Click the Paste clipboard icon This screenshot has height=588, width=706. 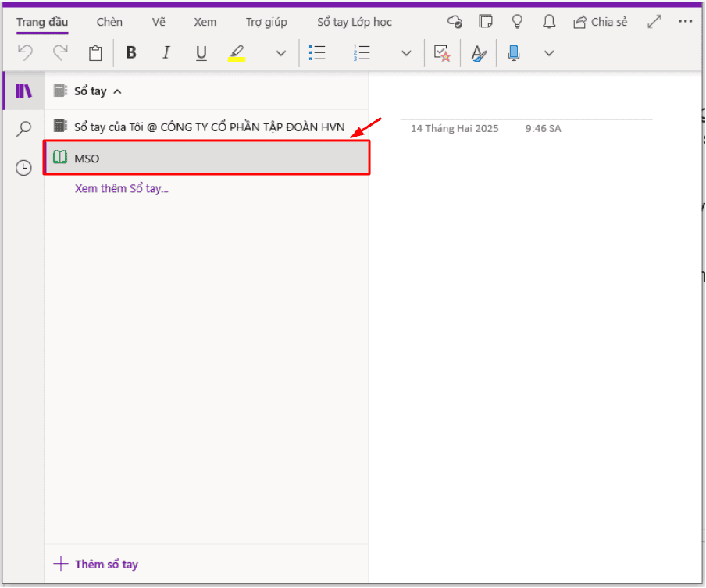click(95, 53)
